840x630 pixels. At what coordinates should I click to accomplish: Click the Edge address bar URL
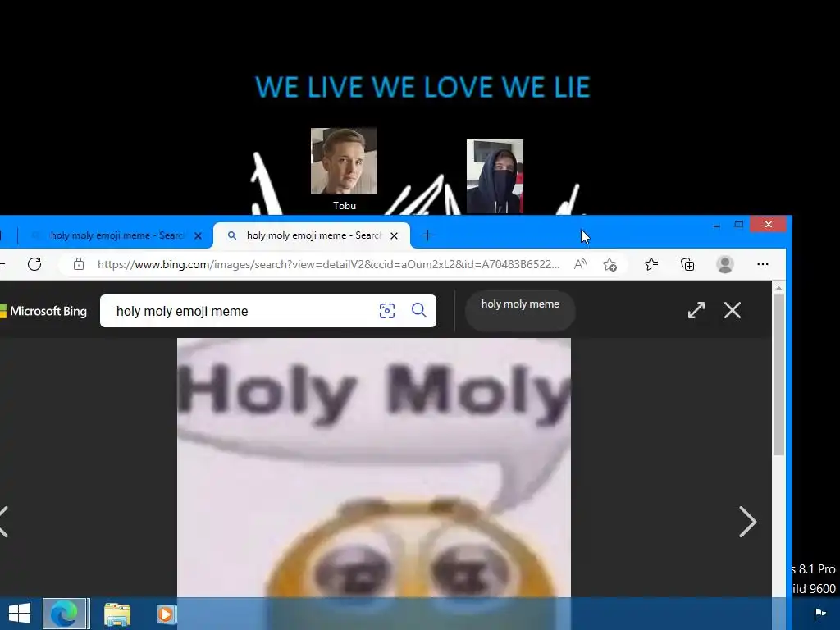click(x=328, y=264)
